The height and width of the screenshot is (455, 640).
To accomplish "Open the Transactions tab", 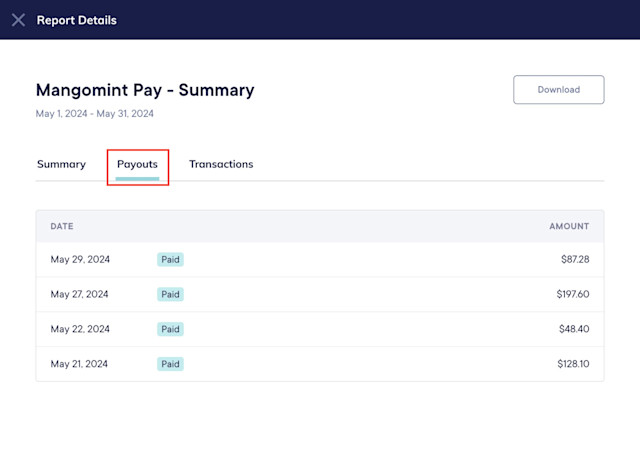I will pos(221,164).
